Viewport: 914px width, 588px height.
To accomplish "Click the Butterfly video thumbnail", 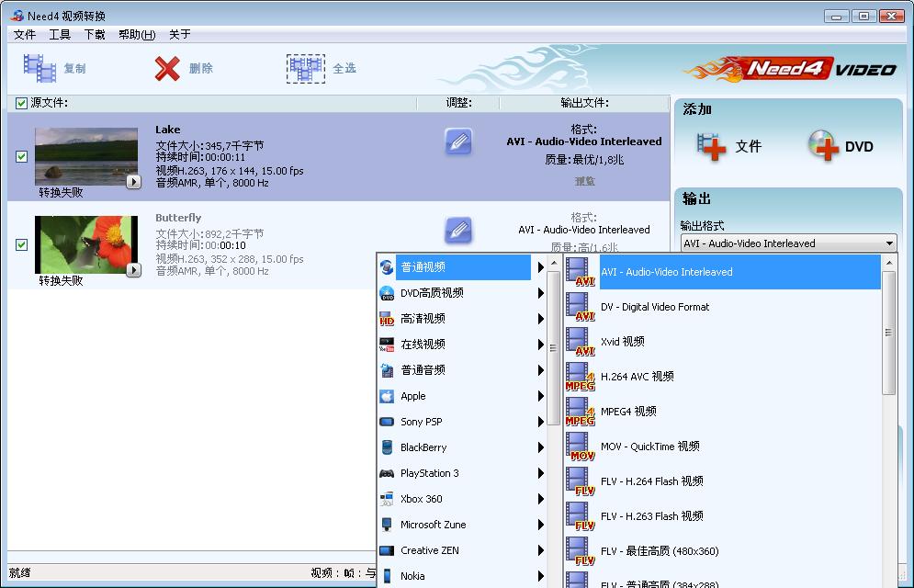I will point(86,244).
